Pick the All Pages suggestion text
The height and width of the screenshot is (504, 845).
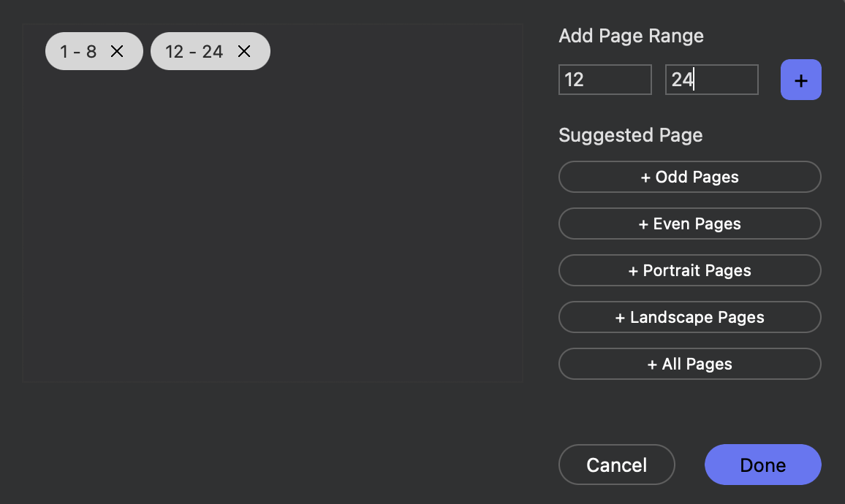(697, 364)
